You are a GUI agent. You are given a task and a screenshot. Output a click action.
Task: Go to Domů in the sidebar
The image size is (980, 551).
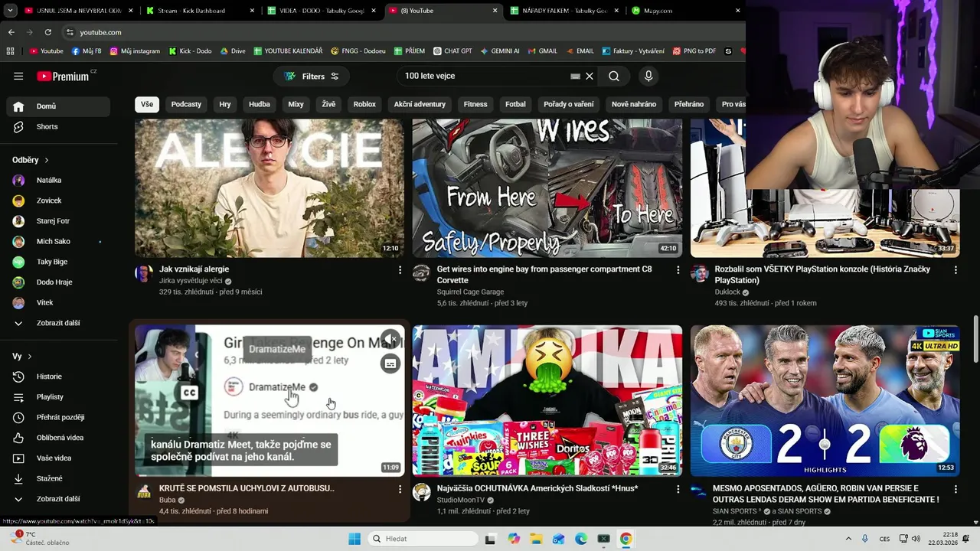point(57,106)
